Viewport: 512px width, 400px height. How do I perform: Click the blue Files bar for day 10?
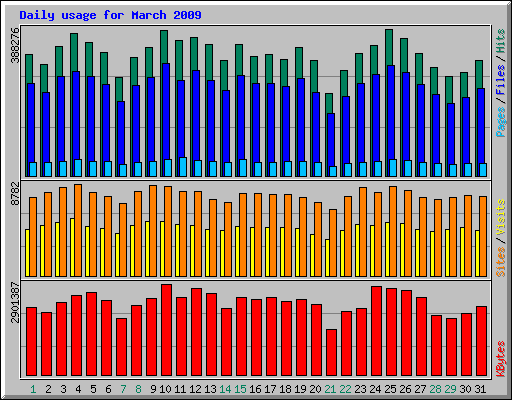coord(166,111)
